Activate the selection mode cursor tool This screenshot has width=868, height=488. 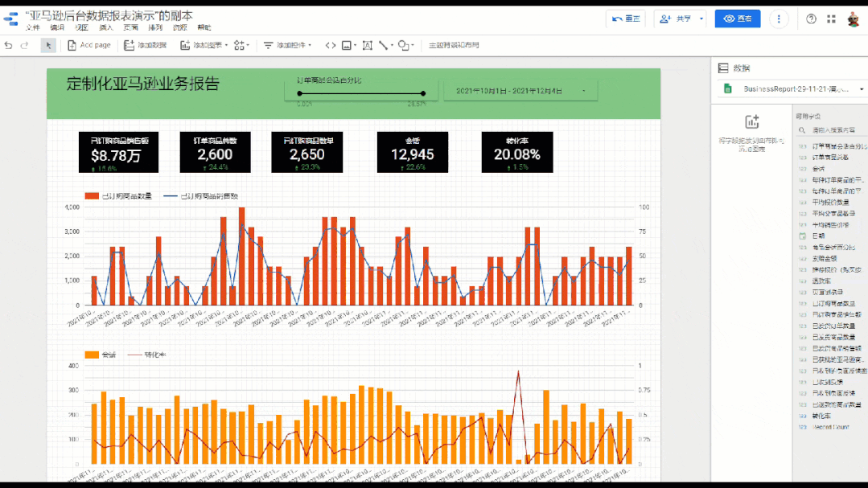tap(48, 45)
